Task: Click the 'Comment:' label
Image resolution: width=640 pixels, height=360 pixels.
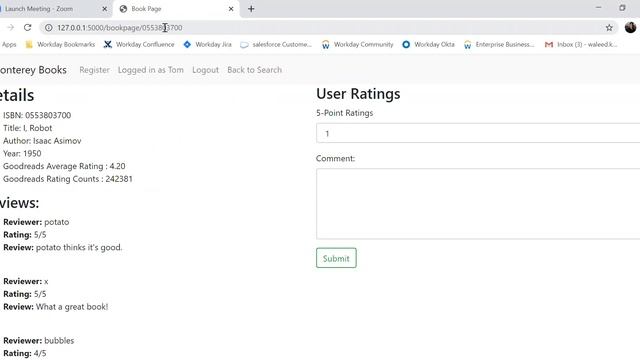Action: (336, 158)
